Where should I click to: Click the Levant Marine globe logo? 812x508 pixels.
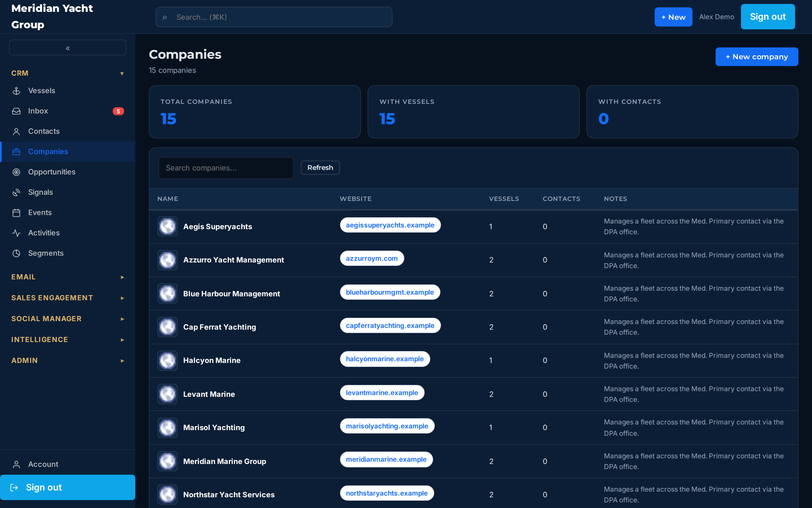167,394
